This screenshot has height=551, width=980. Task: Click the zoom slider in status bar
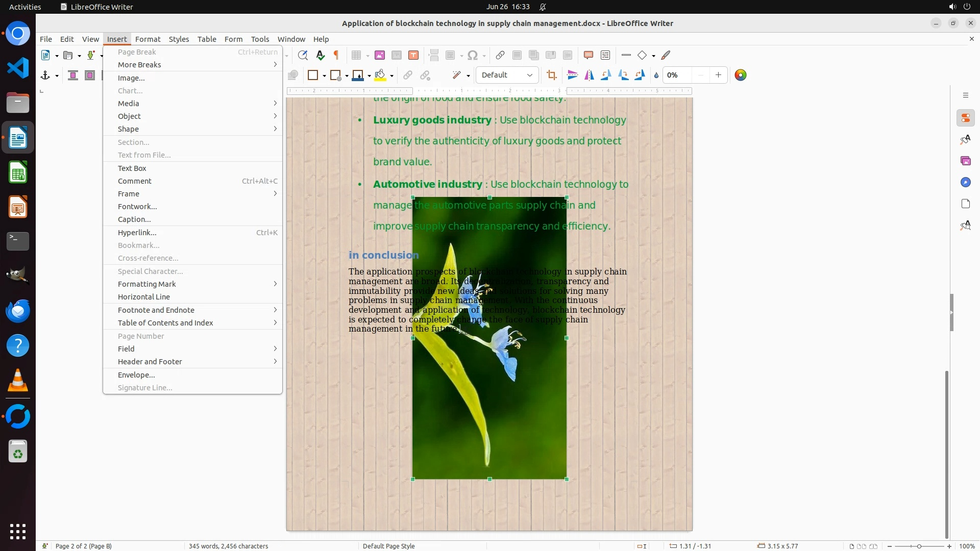click(919, 546)
